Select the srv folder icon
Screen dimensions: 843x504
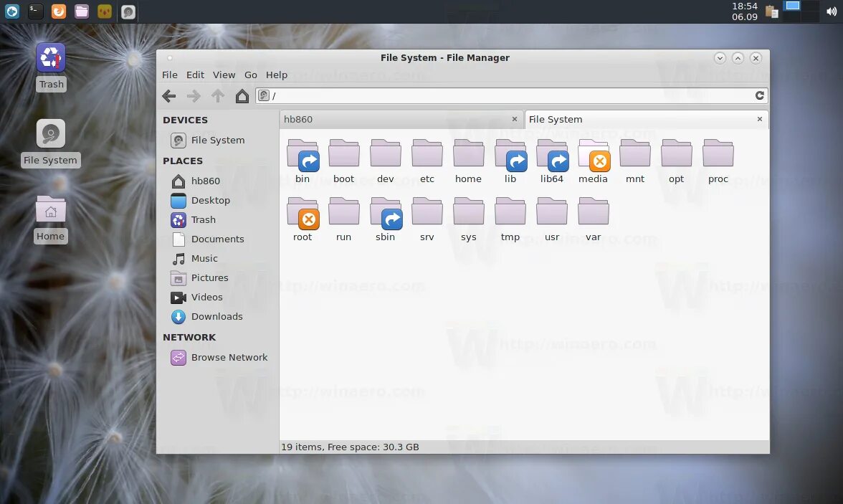point(427,211)
